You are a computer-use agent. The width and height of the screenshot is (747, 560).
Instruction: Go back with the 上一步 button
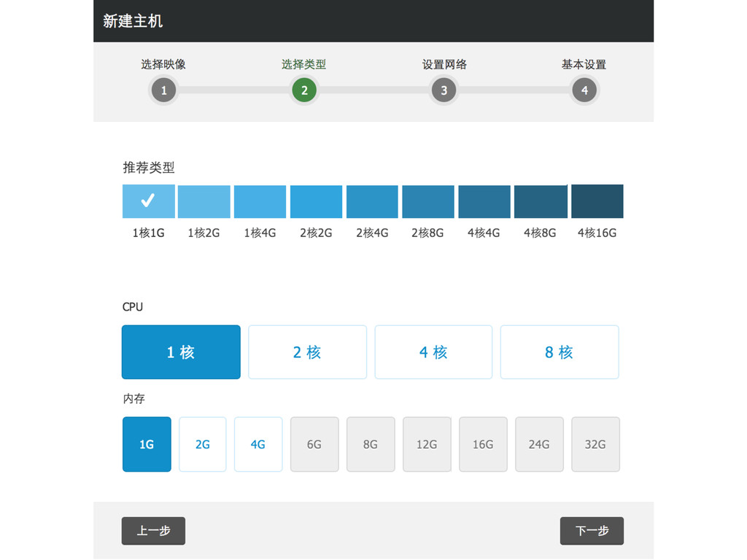153,531
